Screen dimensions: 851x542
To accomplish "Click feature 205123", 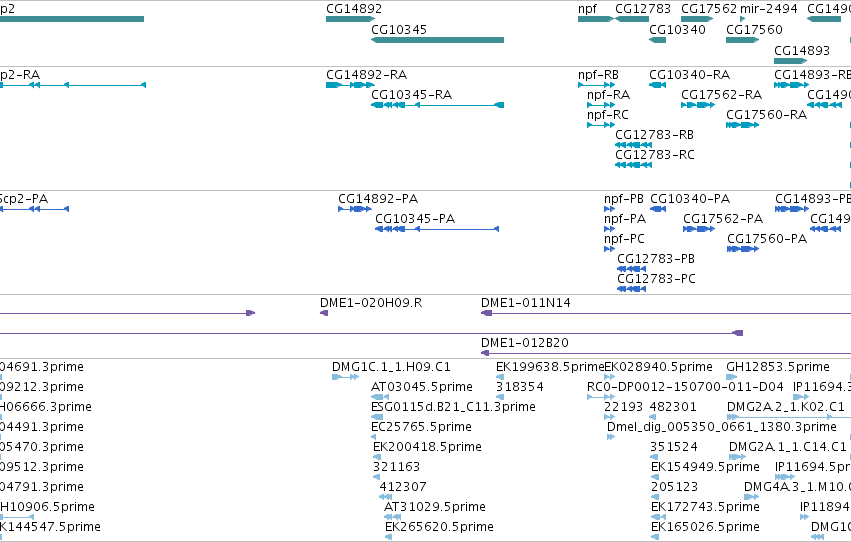I will [x=655, y=497].
